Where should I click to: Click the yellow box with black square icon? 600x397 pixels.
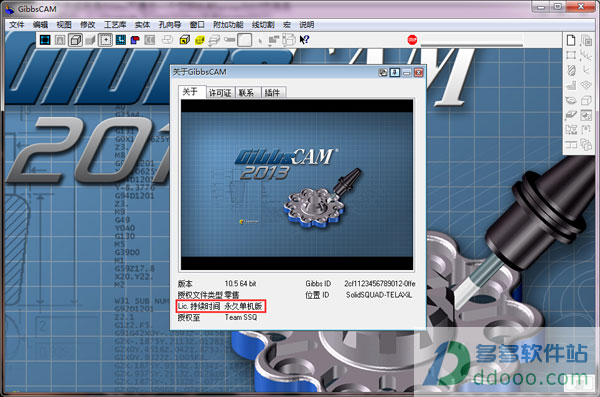[x=184, y=40]
